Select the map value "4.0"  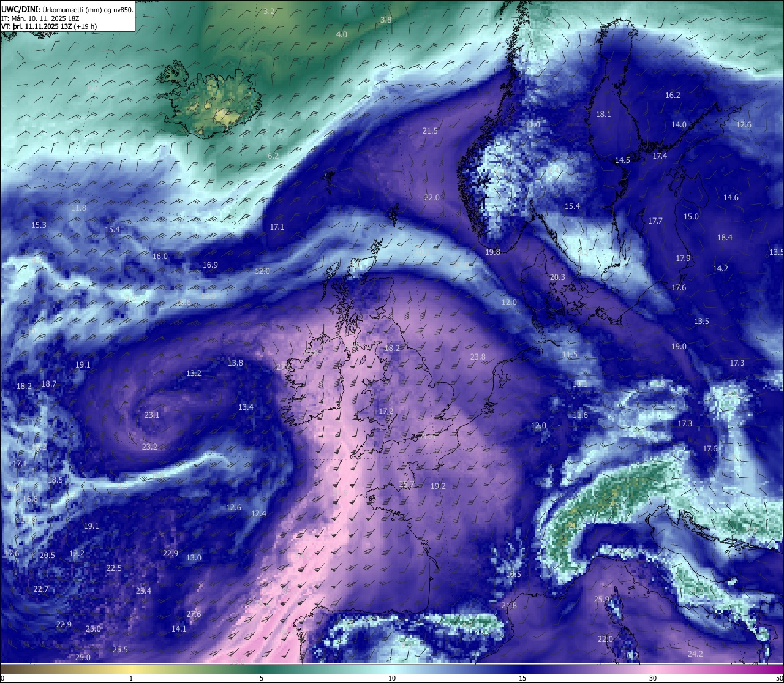pyautogui.click(x=342, y=35)
